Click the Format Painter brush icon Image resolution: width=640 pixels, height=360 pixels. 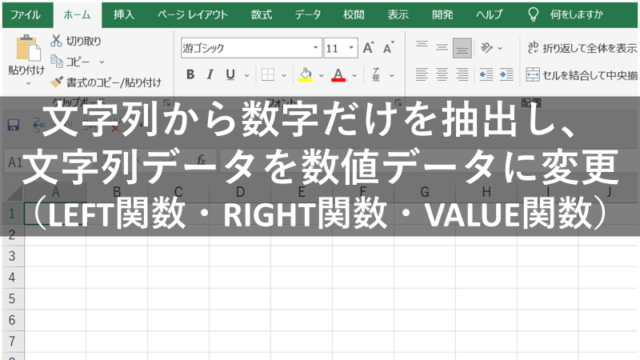click(x=56, y=82)
